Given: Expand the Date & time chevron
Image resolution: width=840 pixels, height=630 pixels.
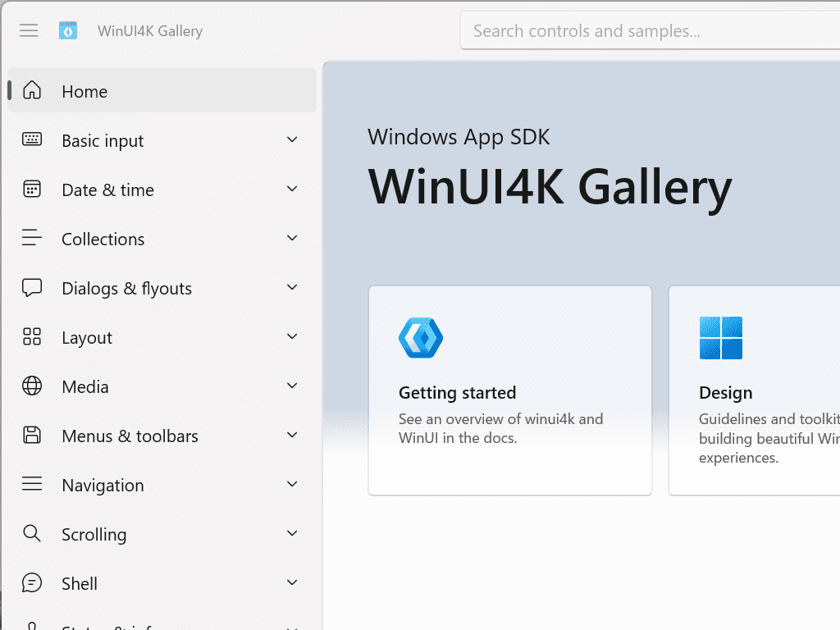Looking at the screenshot, I should tap(292, 189).
